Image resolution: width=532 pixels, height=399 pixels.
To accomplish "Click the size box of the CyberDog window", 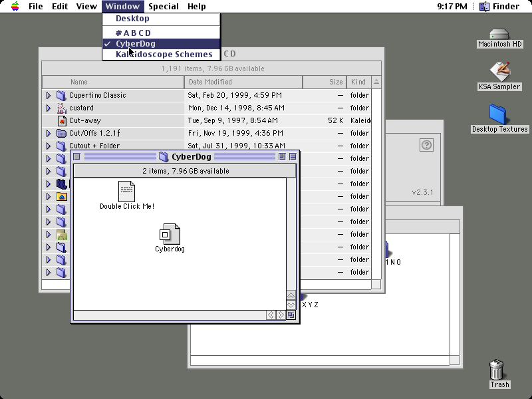I will tap(291, 315).
